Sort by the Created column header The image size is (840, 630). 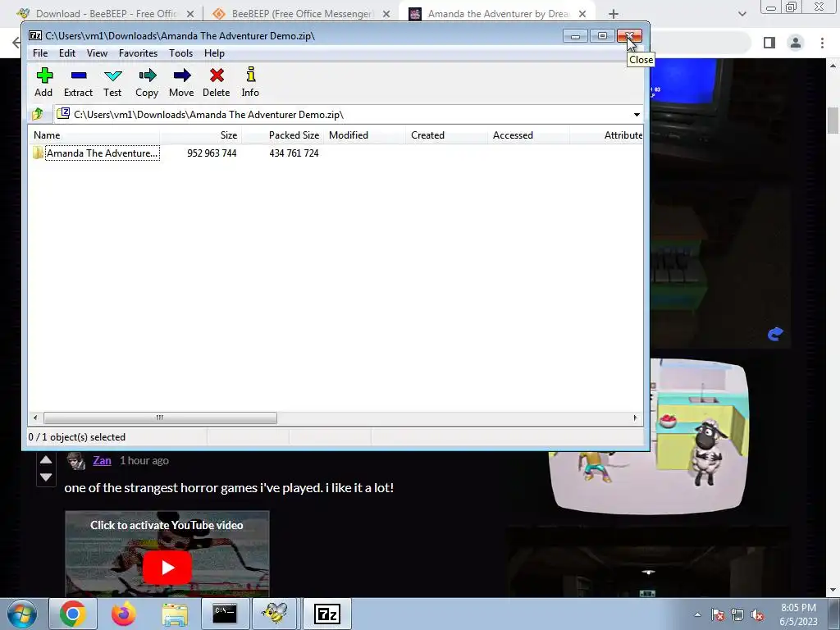coord(447,135)
